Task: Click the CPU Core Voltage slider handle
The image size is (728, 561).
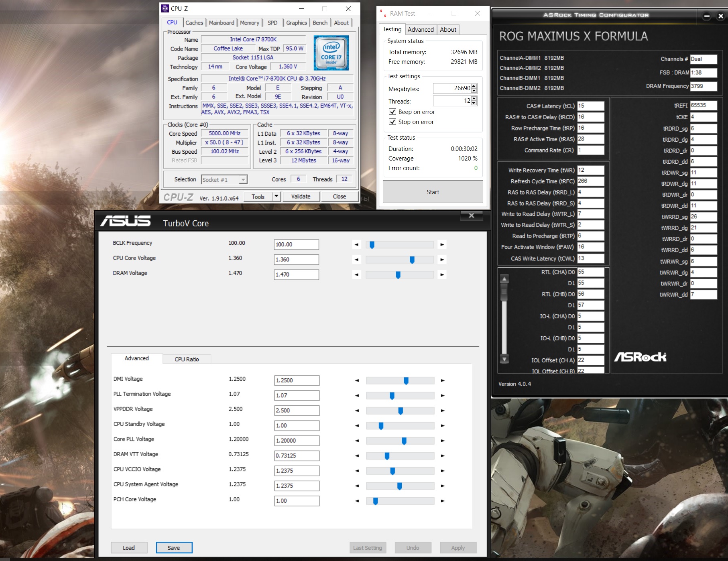Action: [412, 260]
